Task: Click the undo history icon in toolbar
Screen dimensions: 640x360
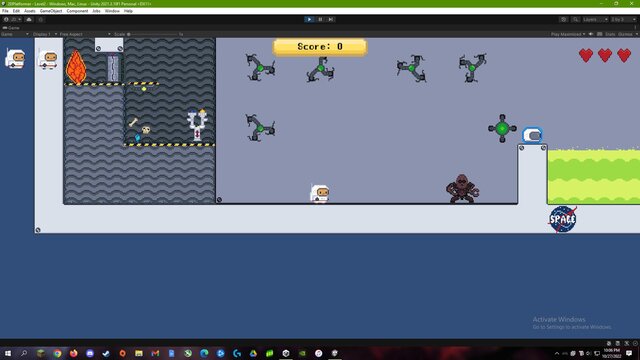Action: coord(564,19)
